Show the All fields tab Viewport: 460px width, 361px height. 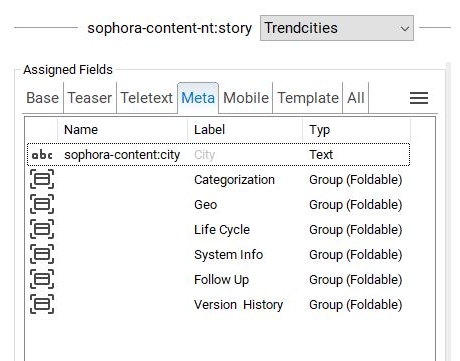pyautogui.click(x=356, y=98)
